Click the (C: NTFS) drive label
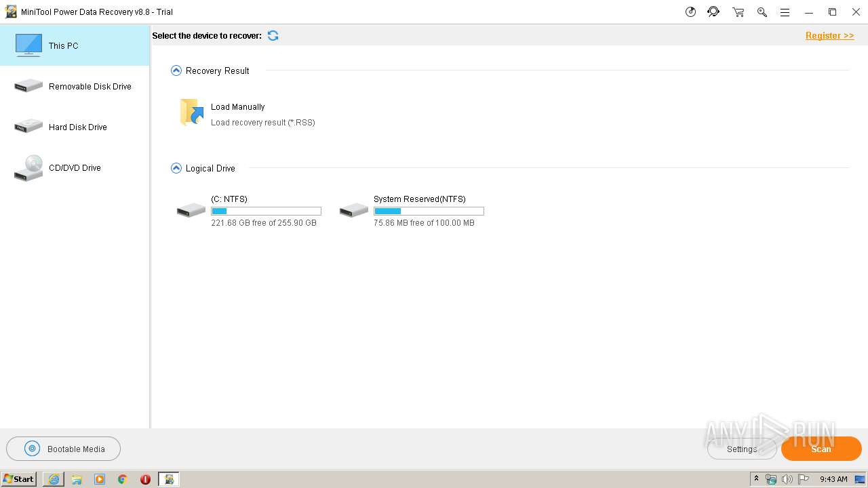The height and width of the screenshot is (488, 868). pos(229,199)
